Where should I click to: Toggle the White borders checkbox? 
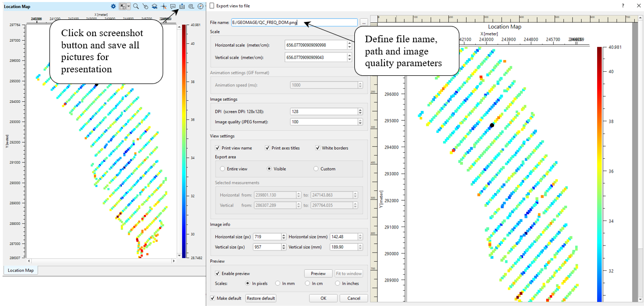pyautogui.click(x=318, y=148)
